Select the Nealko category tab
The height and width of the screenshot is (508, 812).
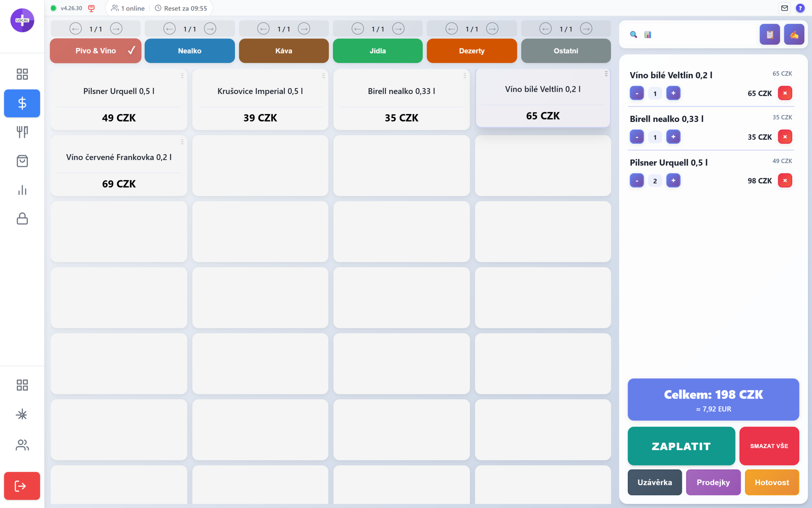190,51
